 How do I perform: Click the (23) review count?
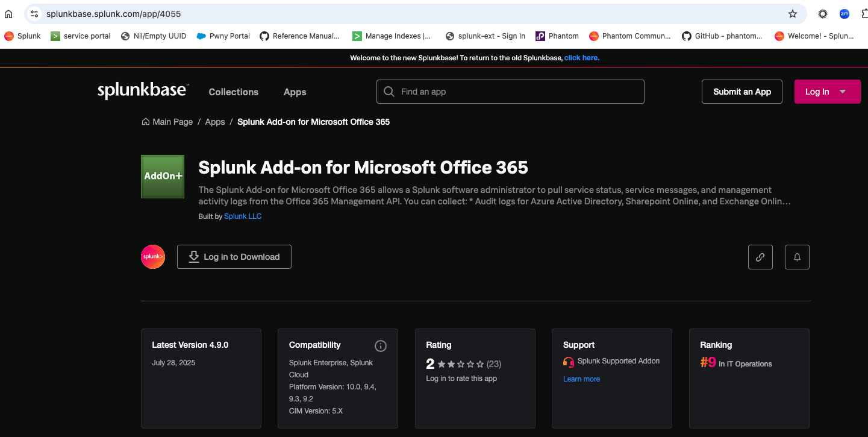click(x=494, y=364)
